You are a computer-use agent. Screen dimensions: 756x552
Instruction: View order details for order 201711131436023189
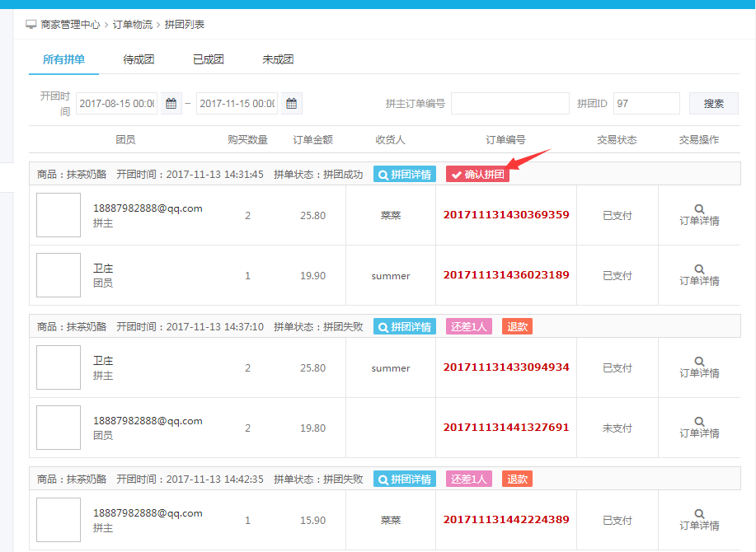699,275
